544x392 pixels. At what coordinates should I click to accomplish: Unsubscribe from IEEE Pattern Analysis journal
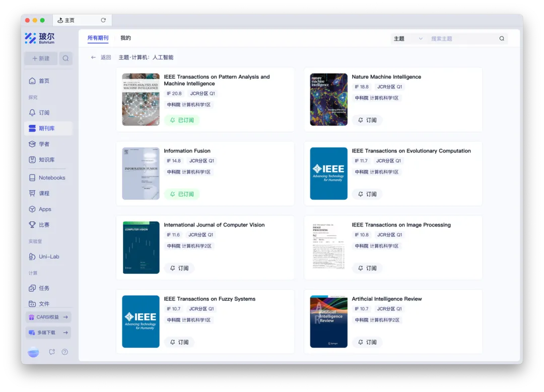(x=182, y=120)
